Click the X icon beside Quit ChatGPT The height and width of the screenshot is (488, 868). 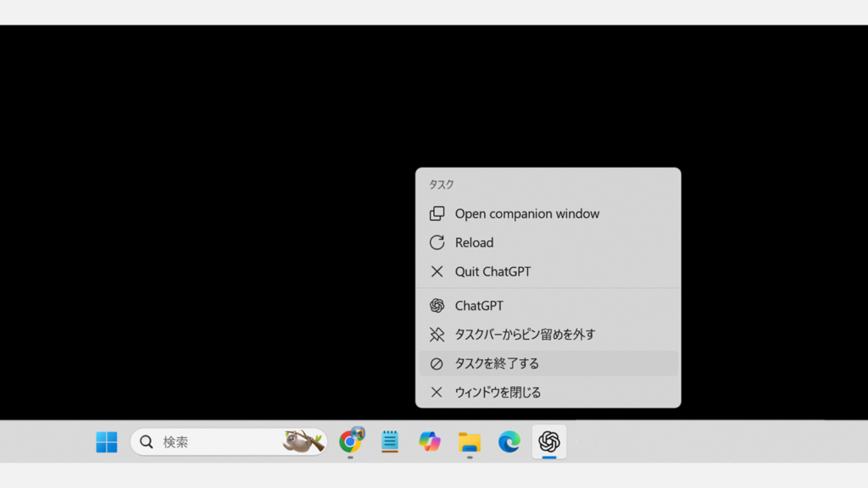[x=437, y=271]
